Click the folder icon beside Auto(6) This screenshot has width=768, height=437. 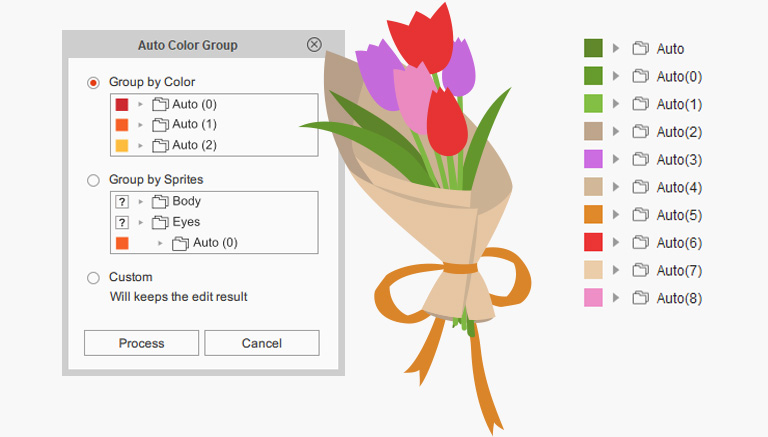(641, 242)
